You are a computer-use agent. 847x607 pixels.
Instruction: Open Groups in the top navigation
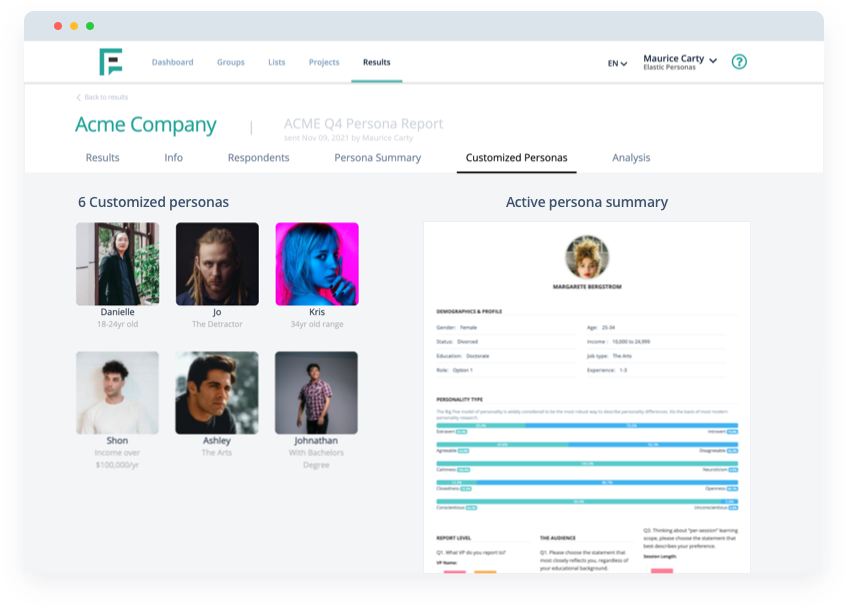pyautogui.click(x=231, y=62)
